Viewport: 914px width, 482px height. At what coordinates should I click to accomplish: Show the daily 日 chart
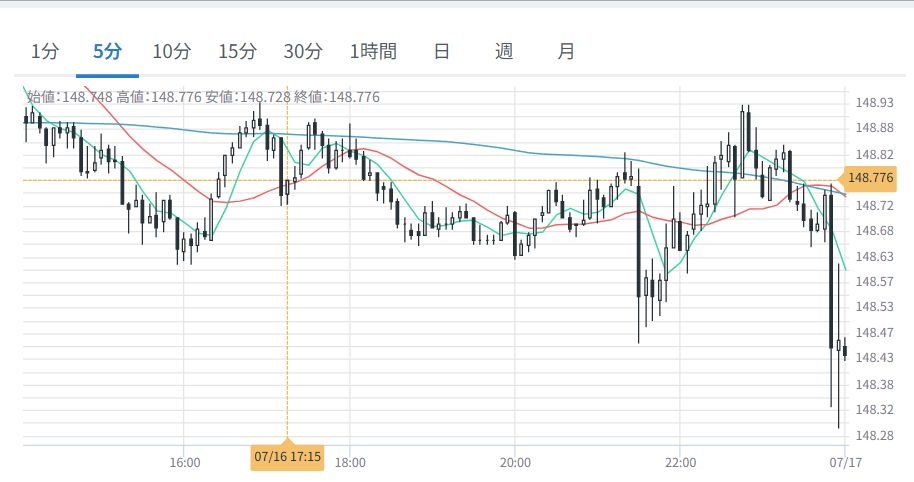tap(441, 51)
